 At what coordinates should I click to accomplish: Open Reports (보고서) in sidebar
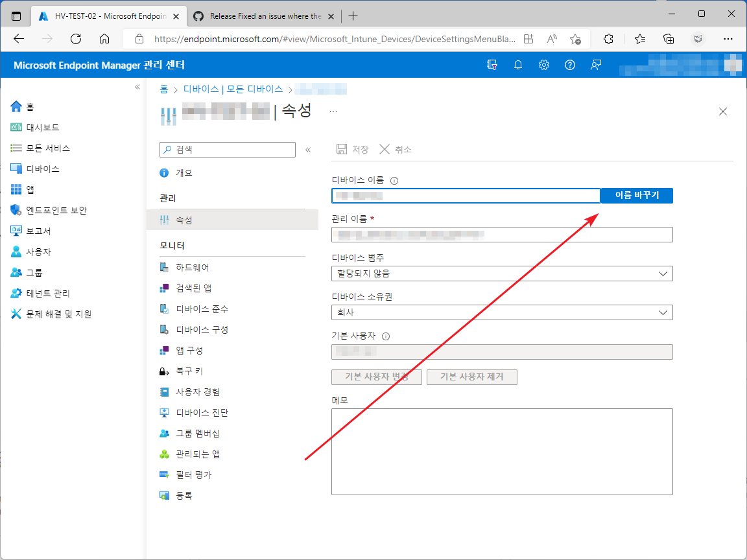click(x=30, y=231)
